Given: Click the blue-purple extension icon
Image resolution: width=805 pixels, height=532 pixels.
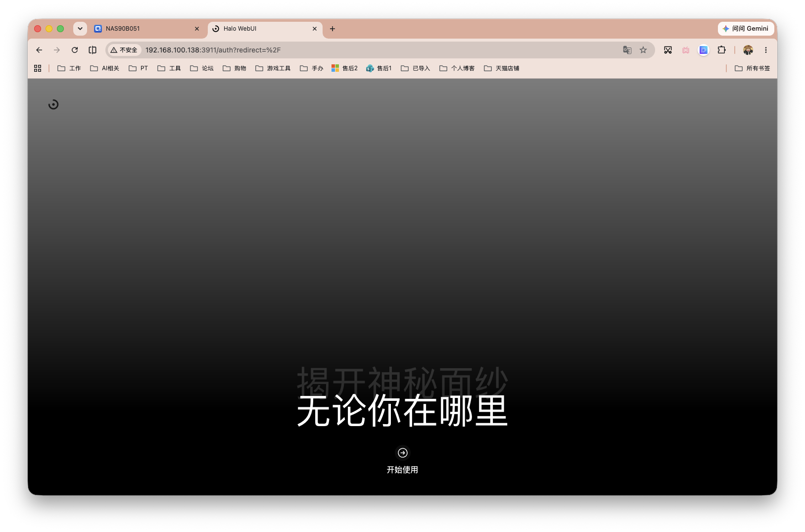Looking at the screenshot, I should pyautogui.click(x=704, y=50).
